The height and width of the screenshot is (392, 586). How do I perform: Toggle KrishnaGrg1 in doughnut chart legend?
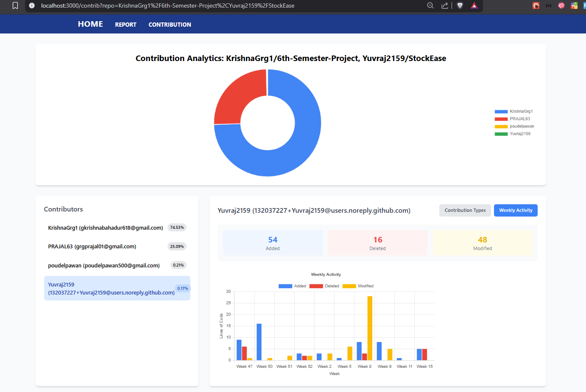513,111
